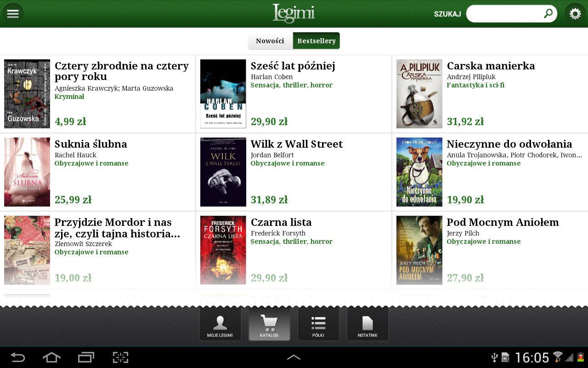Open the settings gear
This screenshot has width=588, height=368.
point(574,14)
